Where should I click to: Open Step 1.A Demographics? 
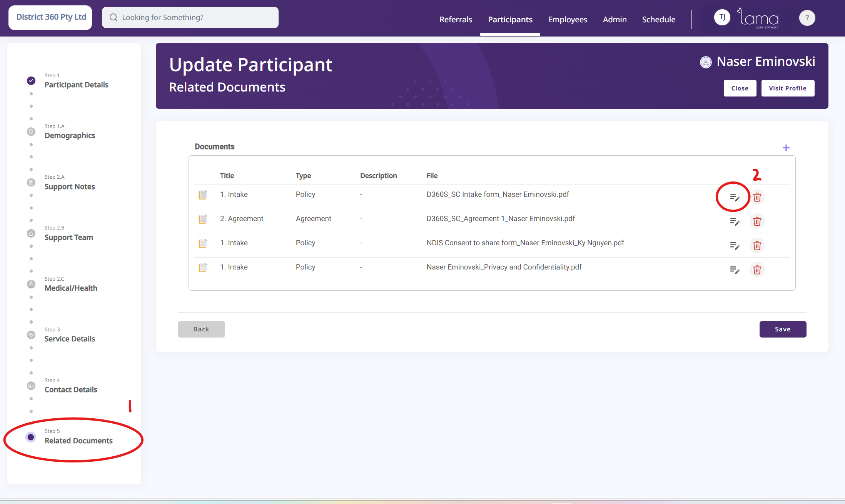pos(70,135)
